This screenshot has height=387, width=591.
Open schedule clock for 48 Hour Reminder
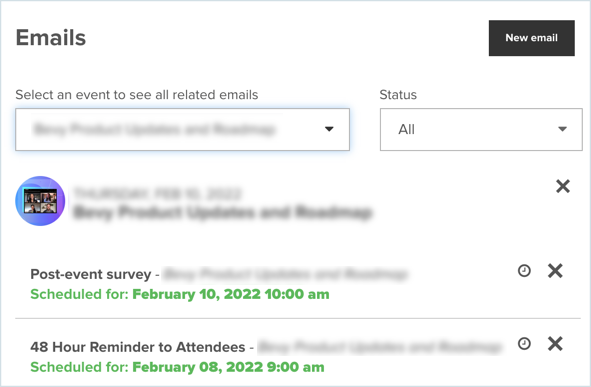pyautogui.click(x=524, y=344)
